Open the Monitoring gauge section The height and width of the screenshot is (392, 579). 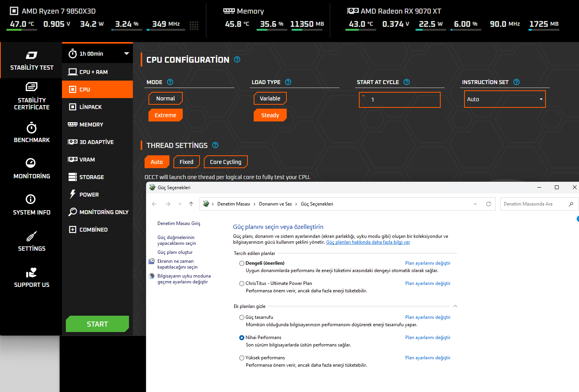32,169
